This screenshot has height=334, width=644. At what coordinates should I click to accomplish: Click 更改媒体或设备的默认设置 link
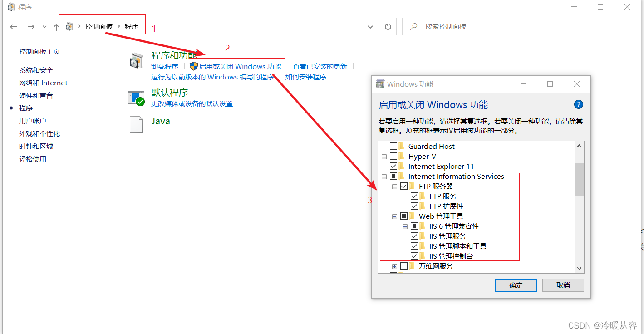pyautogui.click(x=192, y=104)
